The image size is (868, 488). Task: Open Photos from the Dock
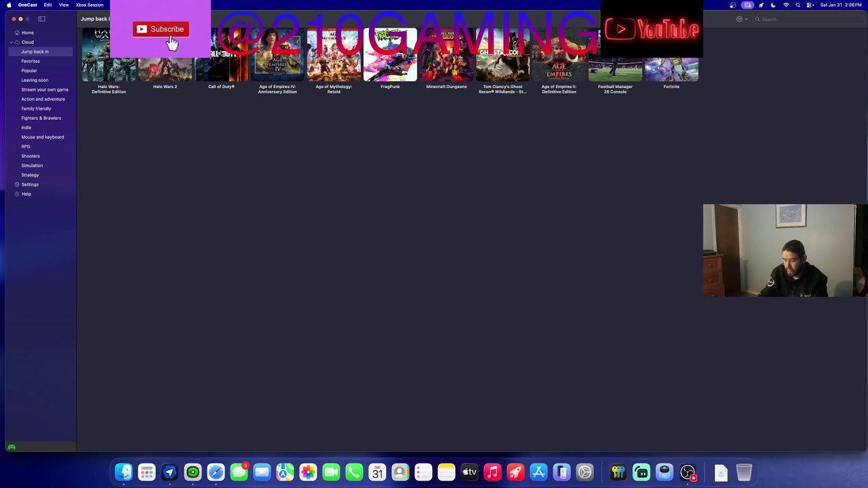(308, 472)
